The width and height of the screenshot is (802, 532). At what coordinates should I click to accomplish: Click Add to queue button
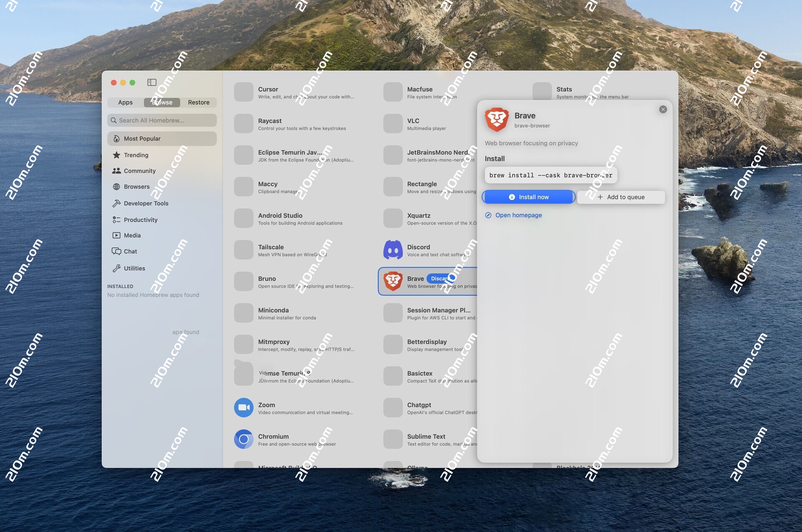[x=621, y=197]
